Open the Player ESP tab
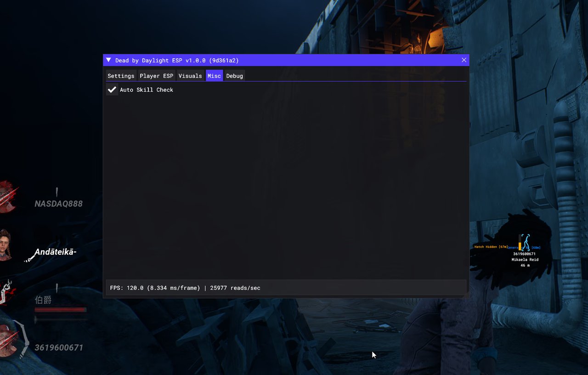Viewport: 588px width, 375px height. [157, 76]
